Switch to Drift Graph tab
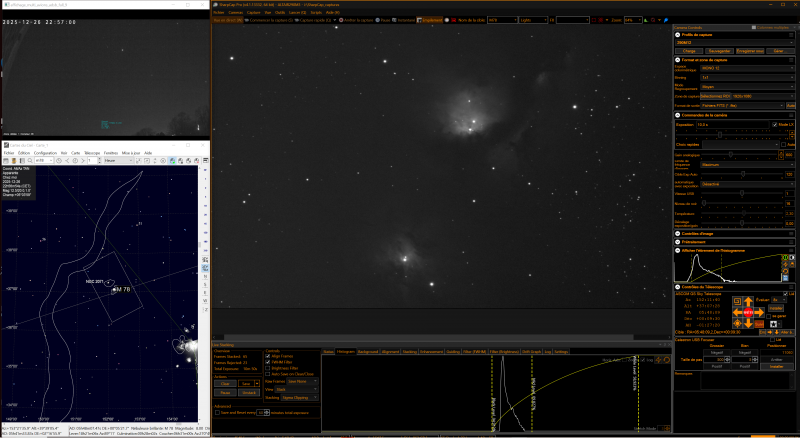This screenshot has height=438, width=800. click(x=531, y=352)
